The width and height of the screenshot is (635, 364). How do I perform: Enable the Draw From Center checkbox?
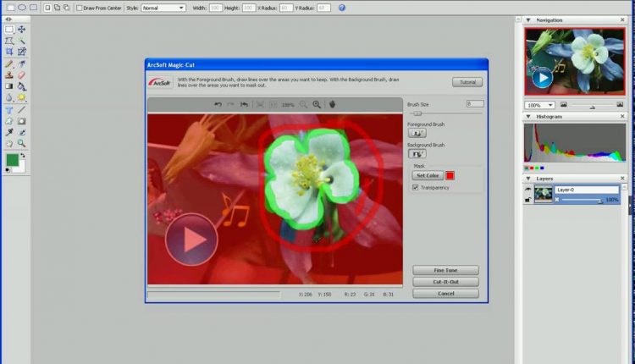(80, 8)
